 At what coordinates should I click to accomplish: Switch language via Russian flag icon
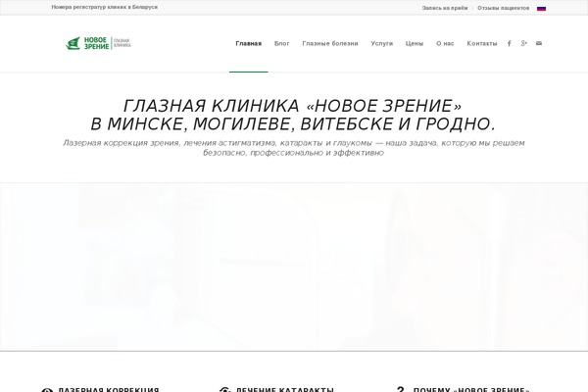click(x=541, y=8)
